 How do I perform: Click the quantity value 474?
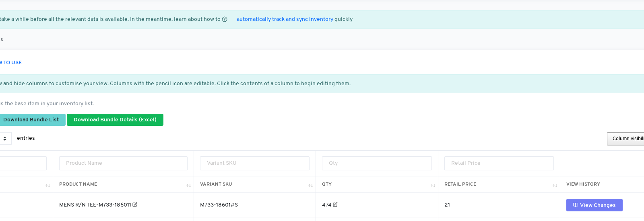(x=326, y=205)
